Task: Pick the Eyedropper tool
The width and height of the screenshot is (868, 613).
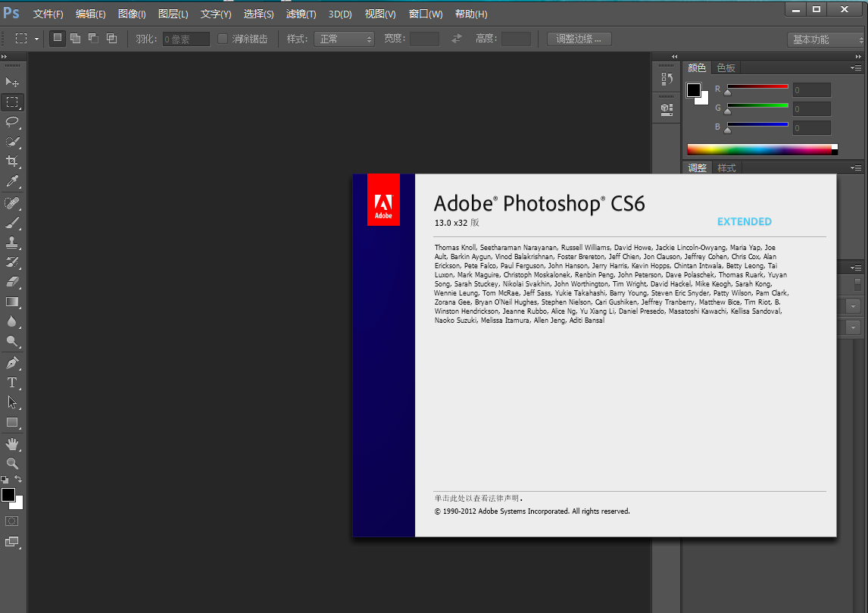Action: tap(12, 181)
